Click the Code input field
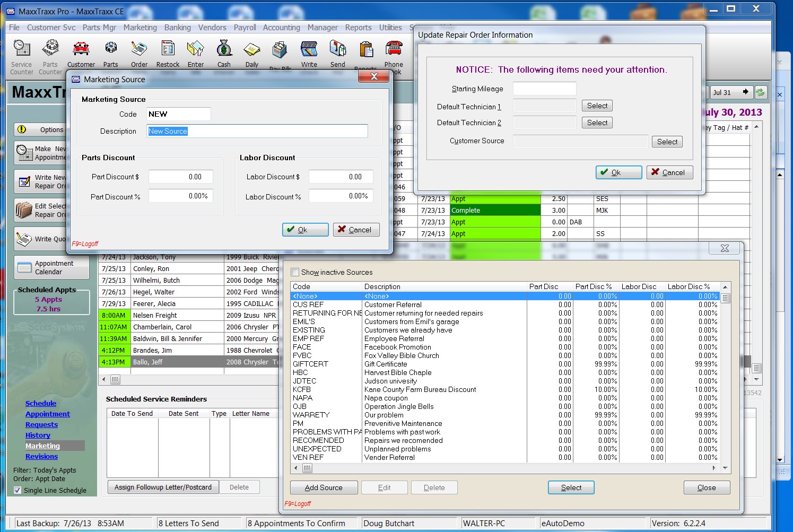This screenshot has height=532, width=793. coord(178,114)
